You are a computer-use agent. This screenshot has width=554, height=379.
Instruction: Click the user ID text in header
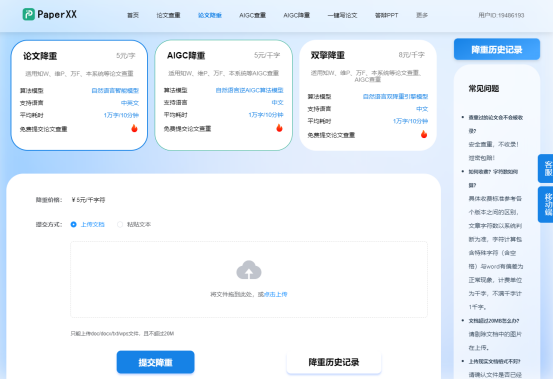click(x=501, y=15)
